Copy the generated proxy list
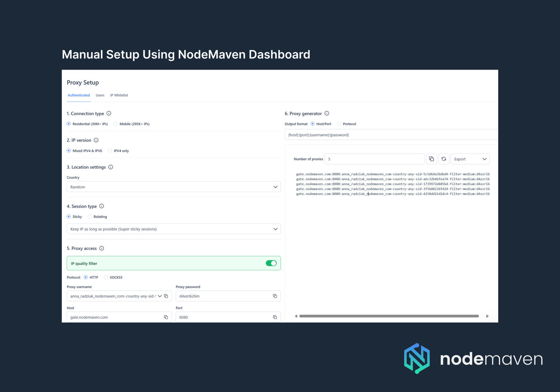 431,159
